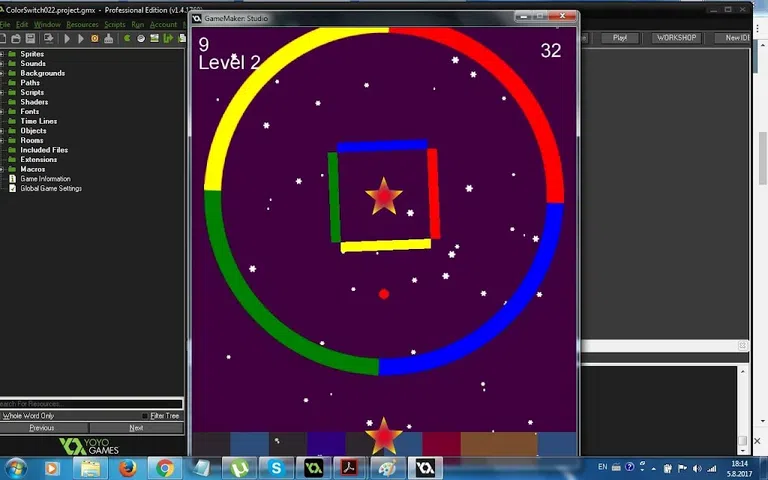Open Skype from the taskbar
The height and width of the screenshot is (480, 768).
pos(277,467)
